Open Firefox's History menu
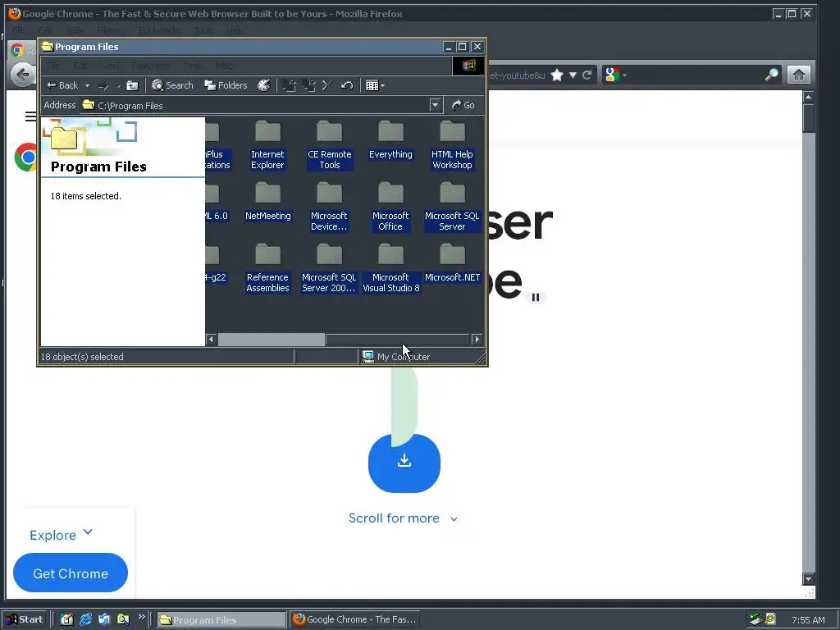The width and height of the screenshot is (840, 630). tap(111, 30)
